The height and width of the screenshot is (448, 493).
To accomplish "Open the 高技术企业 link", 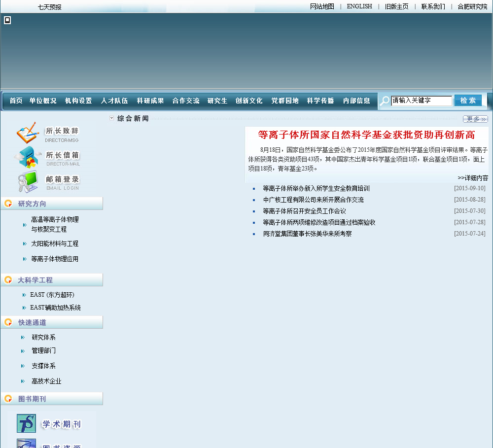I will [x=46, y=381].
